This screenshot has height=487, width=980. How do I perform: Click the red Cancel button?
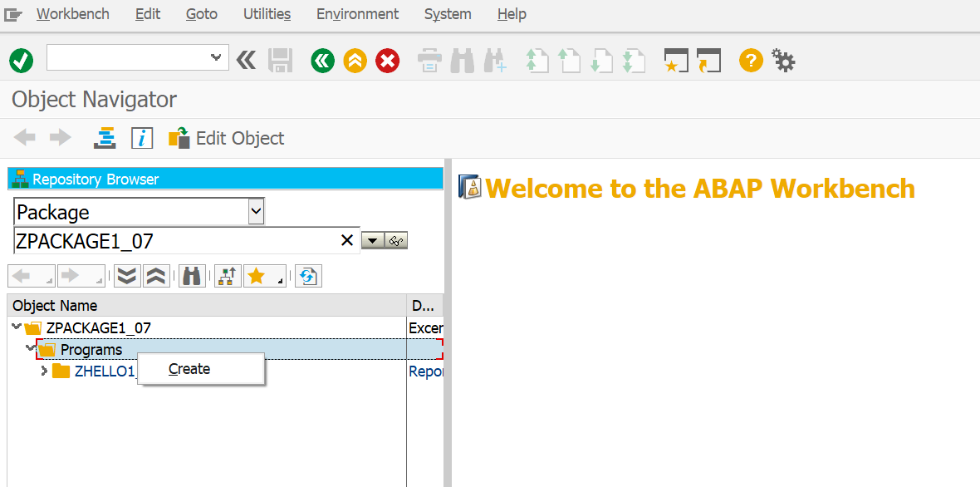pos(388,61)
